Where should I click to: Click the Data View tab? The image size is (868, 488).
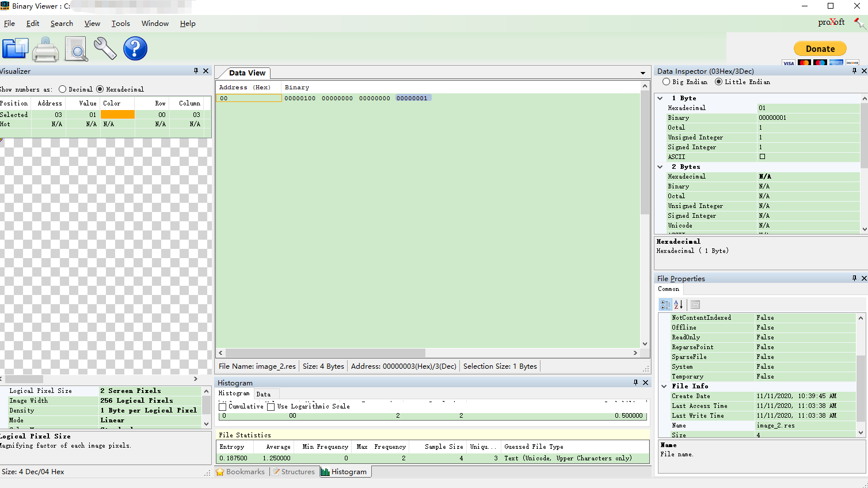tap(247, 73)
